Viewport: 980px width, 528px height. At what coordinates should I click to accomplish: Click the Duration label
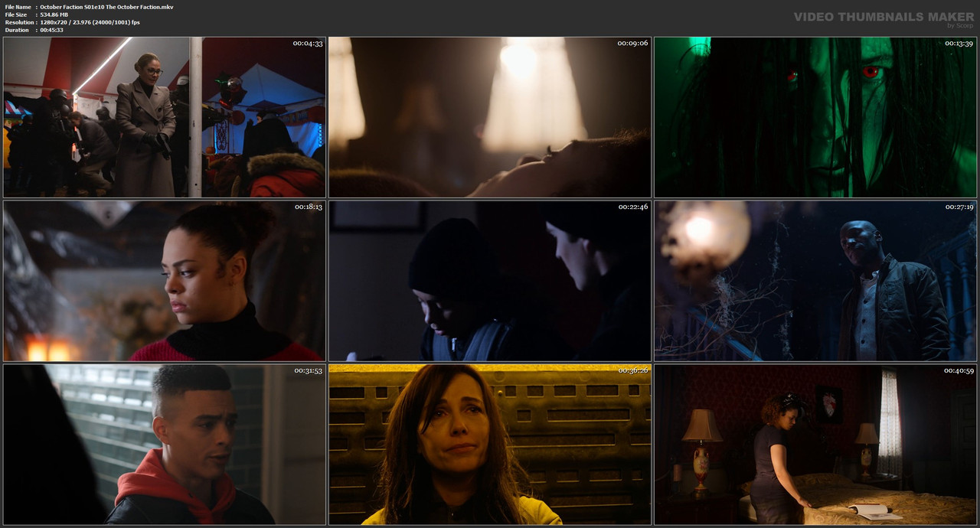pyautogui.click(x=17, y=30)
